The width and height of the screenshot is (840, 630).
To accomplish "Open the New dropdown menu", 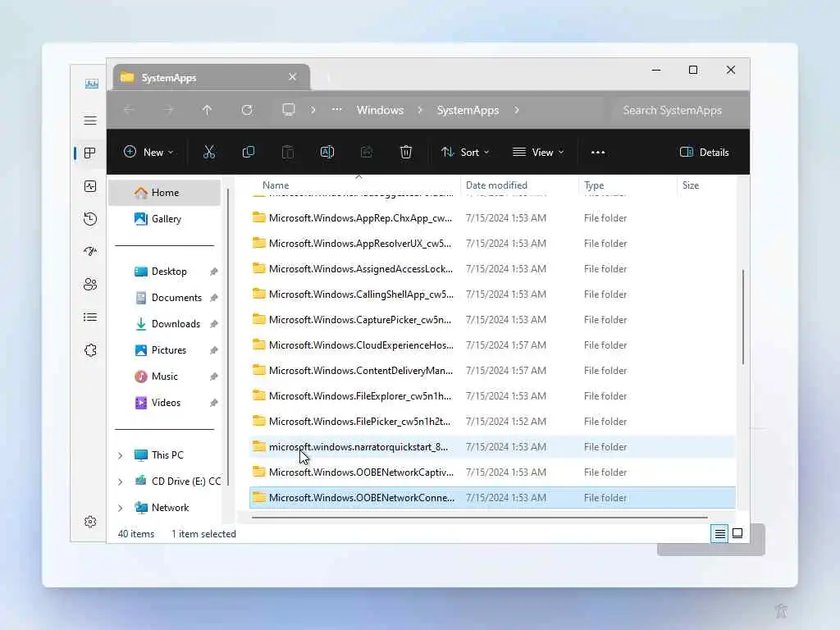I will point(148,152).
